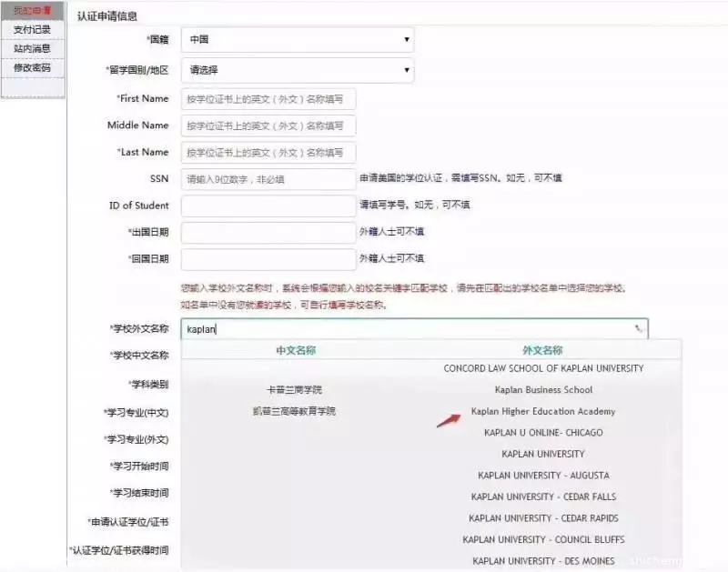
Task: Open the 留学国别/地区 dropdown
Action: (x=298, y=70)
